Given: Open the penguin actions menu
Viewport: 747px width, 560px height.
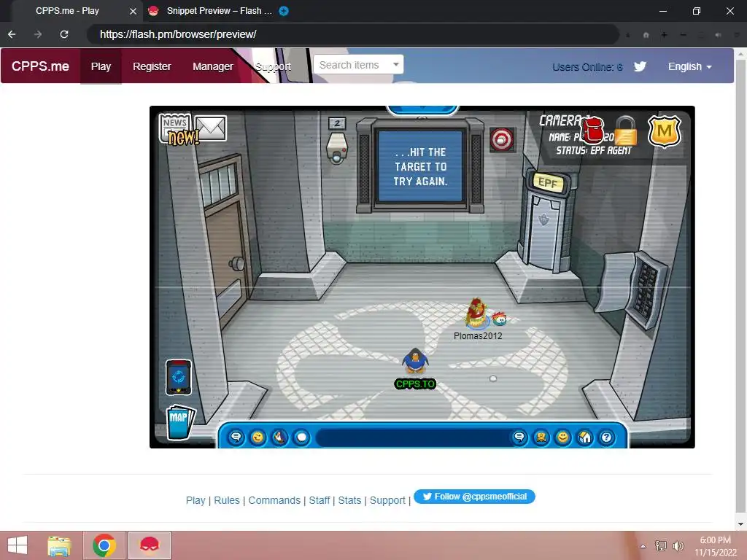Looking at the screenshot, I should point(279,437).
